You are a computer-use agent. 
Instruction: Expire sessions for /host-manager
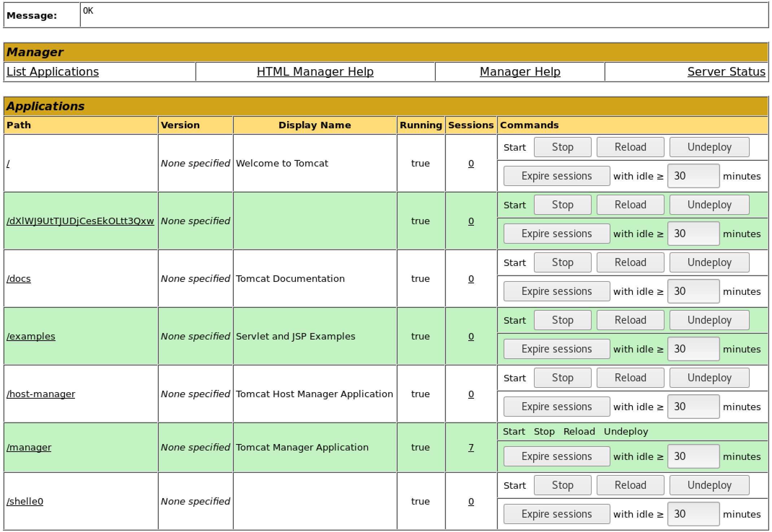(x=557, y=407)
